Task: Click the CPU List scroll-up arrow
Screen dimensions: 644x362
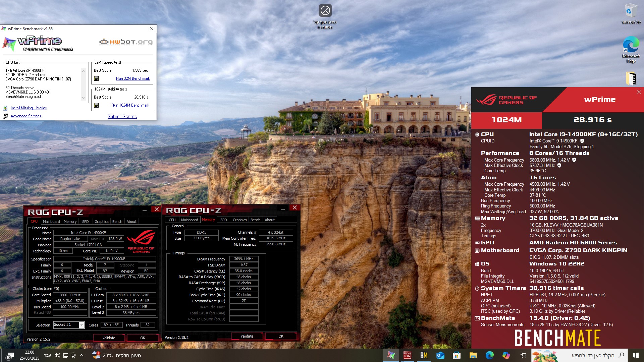Action: point(83,71)
